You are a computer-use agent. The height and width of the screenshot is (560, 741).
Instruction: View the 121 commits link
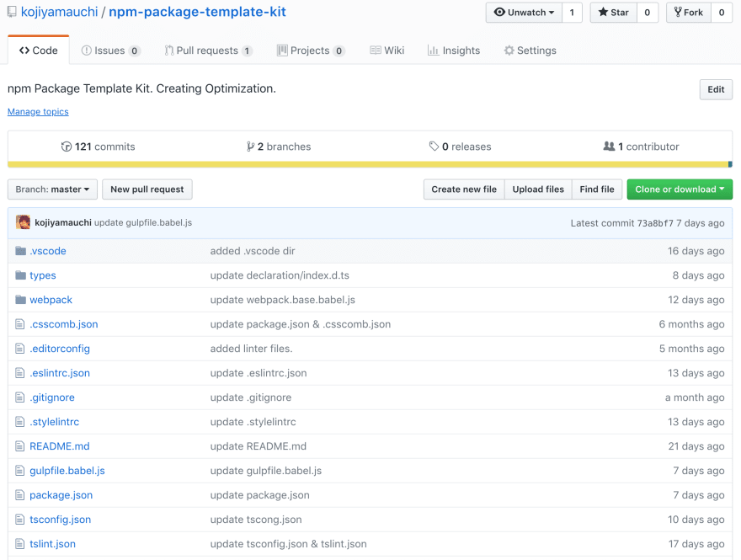click(x=99, y=147)
